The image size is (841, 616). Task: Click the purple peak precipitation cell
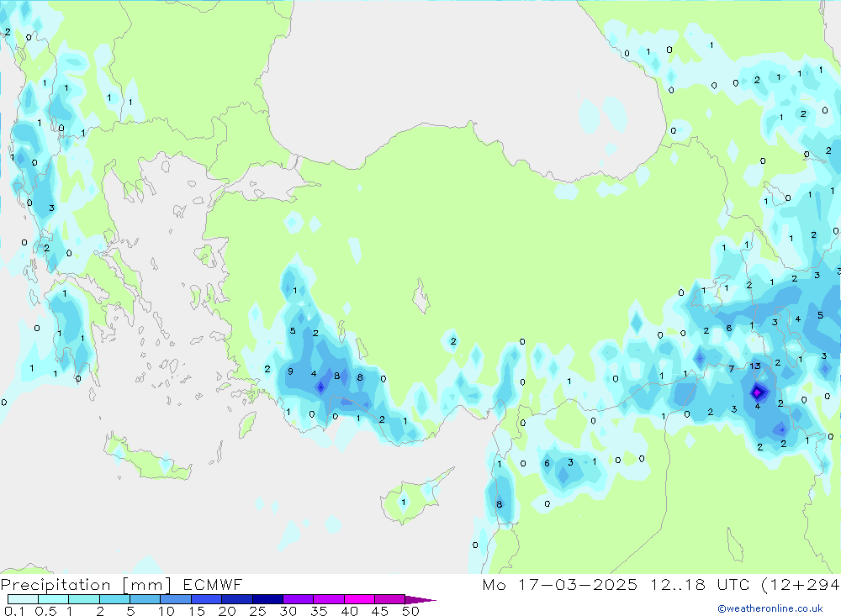tap(758, 392)
